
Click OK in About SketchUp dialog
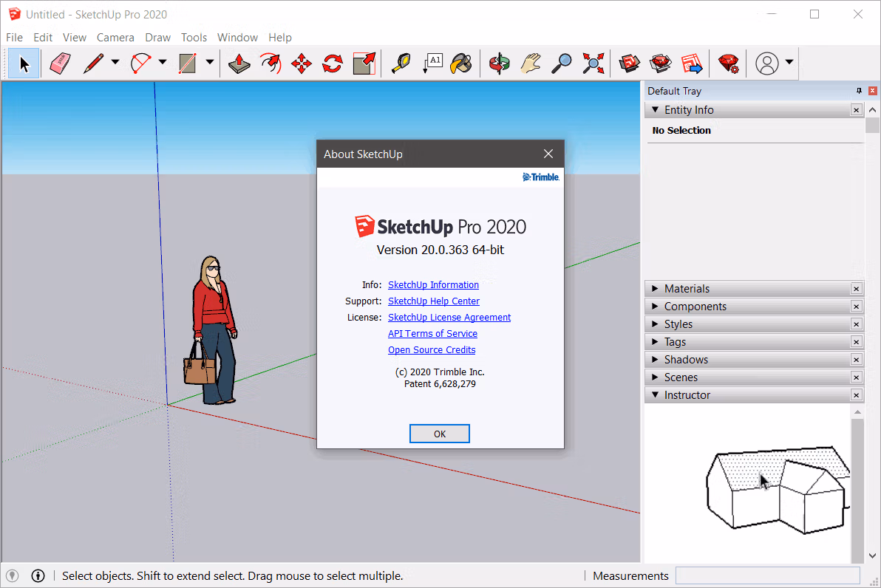pos(439,434)
